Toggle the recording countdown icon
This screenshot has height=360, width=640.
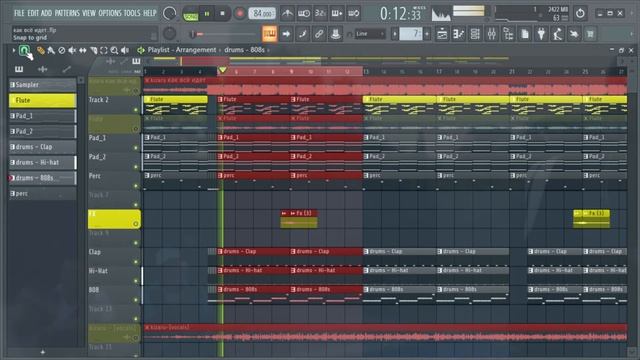[320, 13]
